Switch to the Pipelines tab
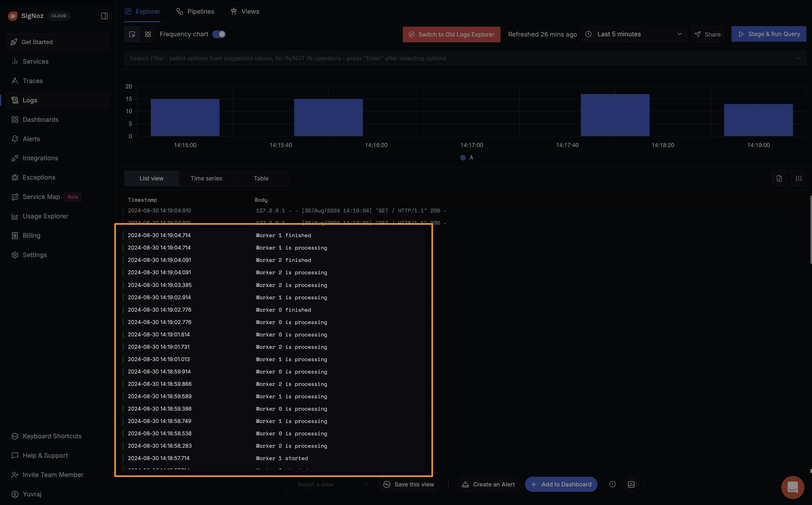This screenshot has width=812, height=505. pos(195,12)
